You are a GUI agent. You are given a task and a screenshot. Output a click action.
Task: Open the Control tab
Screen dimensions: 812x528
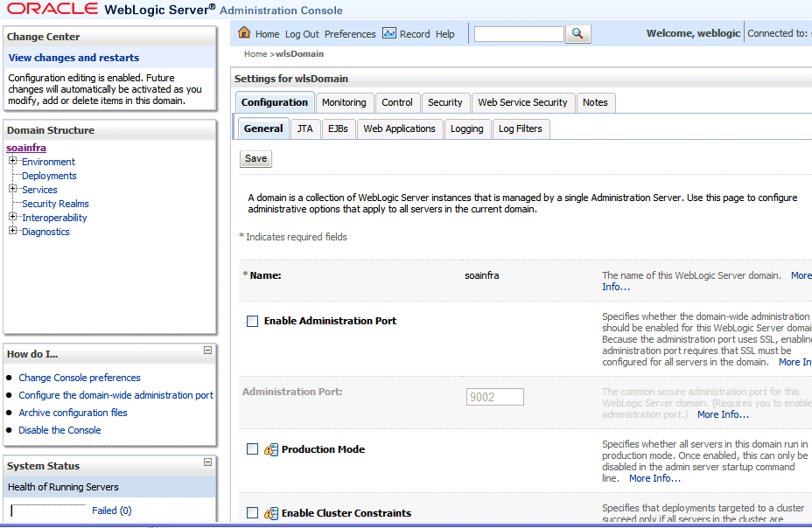397,102
